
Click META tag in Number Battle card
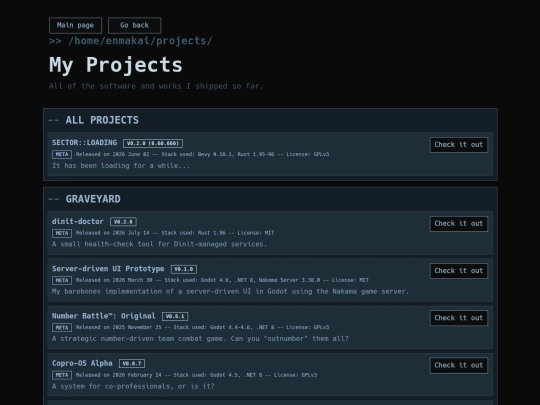(x=62, y=328)
